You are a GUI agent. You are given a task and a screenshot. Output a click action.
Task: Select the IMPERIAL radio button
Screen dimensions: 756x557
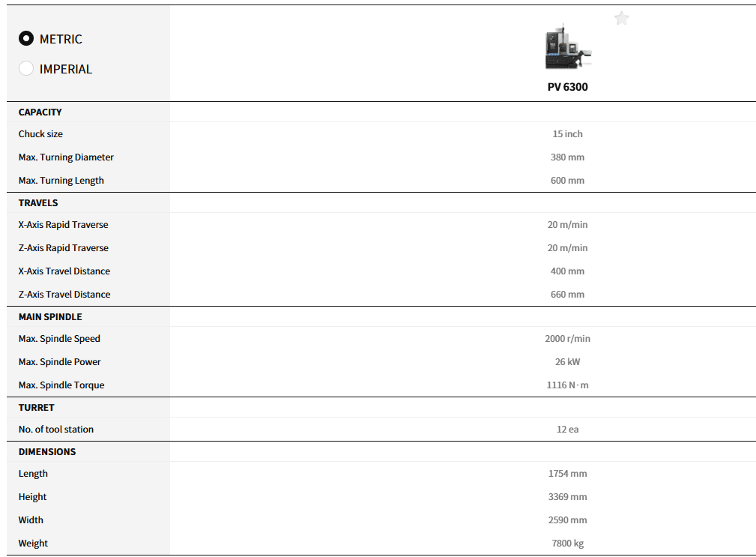pos(26,69)
